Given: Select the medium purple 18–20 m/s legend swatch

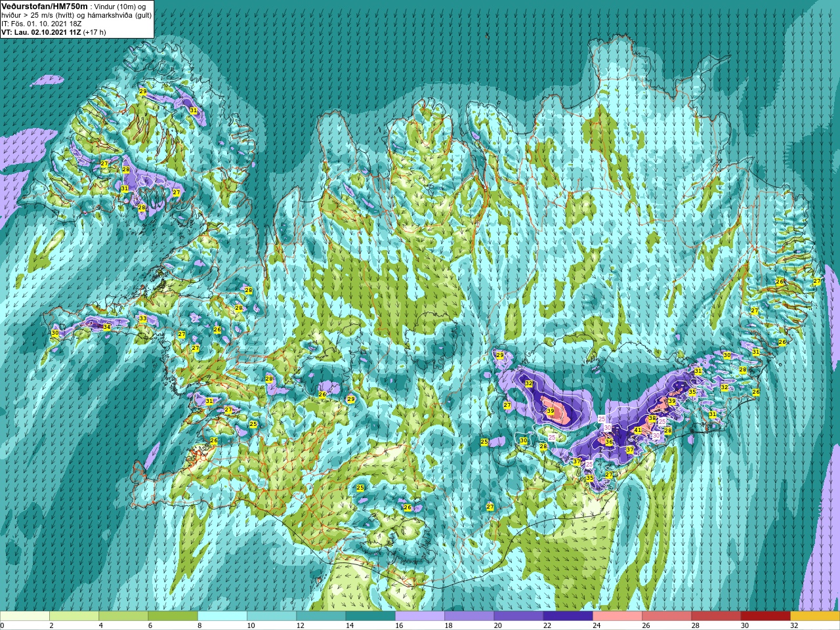Looking at the screenshot, I should [x=469, y=616].
